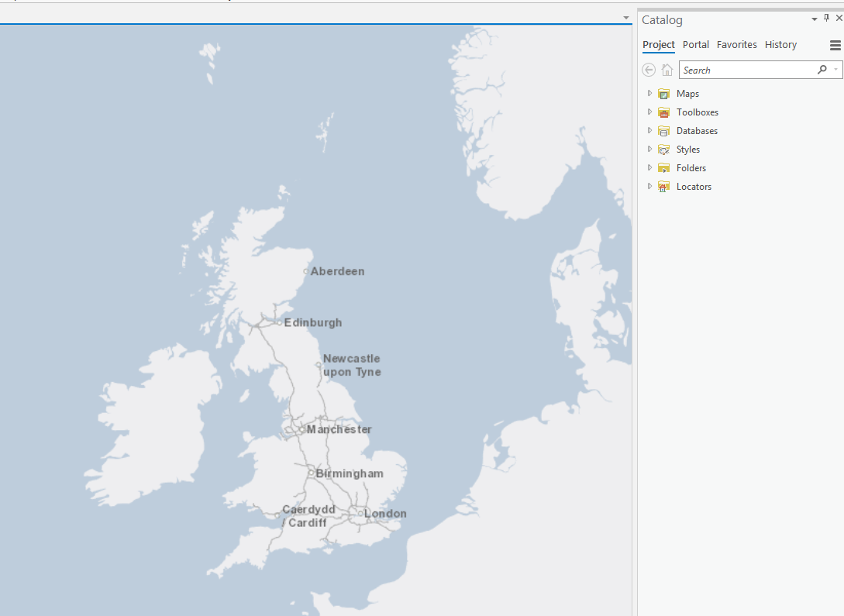Open the search options dropdown arrow

[835, 70]
